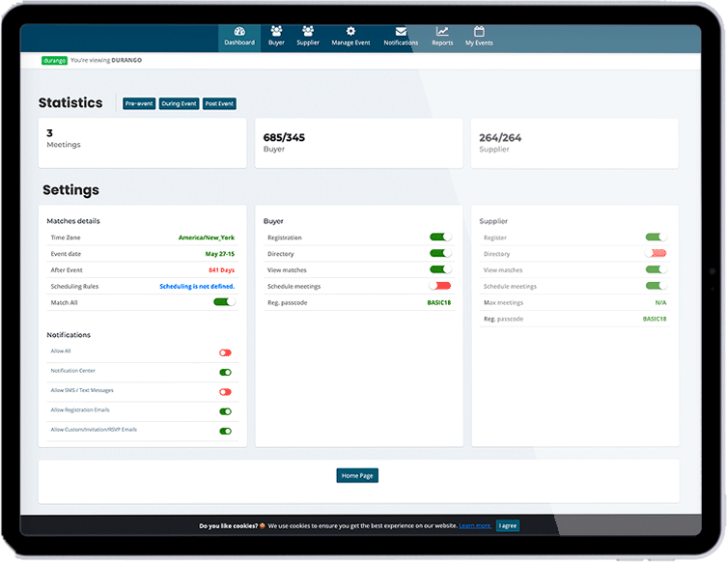Toggle Buyer Registration switch

click(440, 237)
